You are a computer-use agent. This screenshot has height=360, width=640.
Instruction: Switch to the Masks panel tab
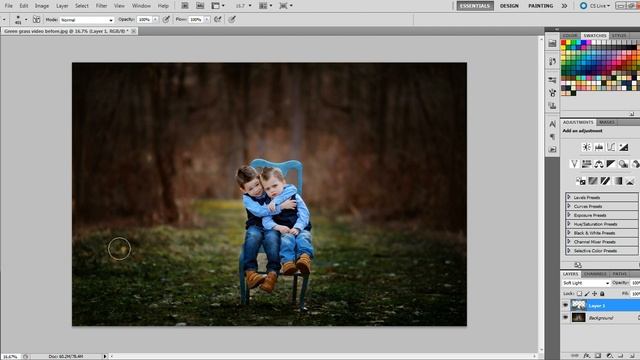click(607, 122)
